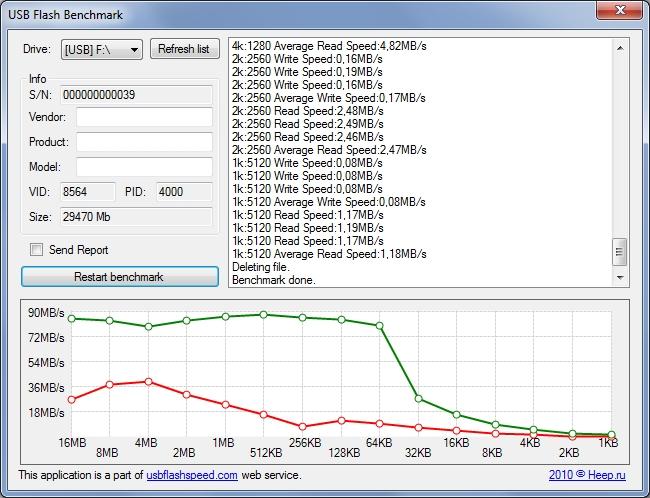
Task: Click the results log scrollbar thumb
Action: pos(620,252)
